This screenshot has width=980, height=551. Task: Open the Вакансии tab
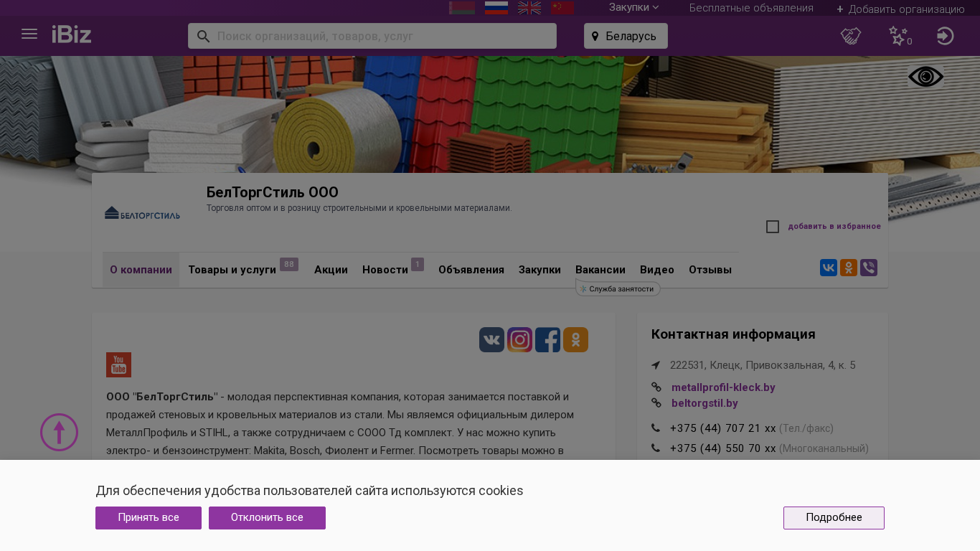coord(600,270)
